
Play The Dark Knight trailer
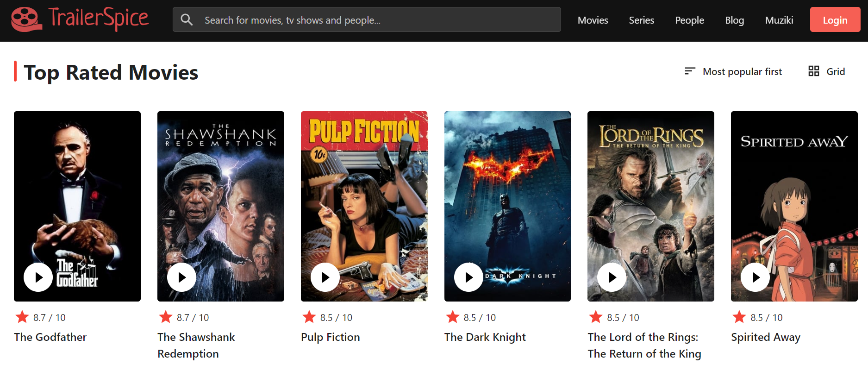468,277
